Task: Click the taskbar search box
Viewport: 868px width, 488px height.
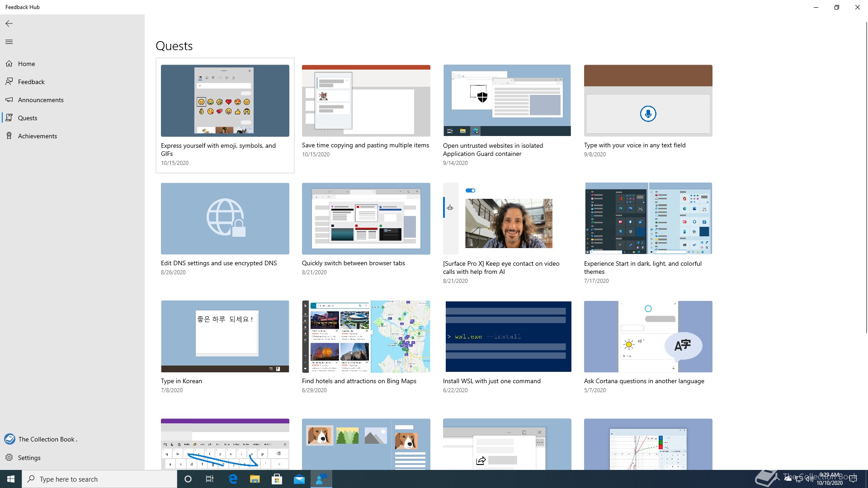Action: 99,479
